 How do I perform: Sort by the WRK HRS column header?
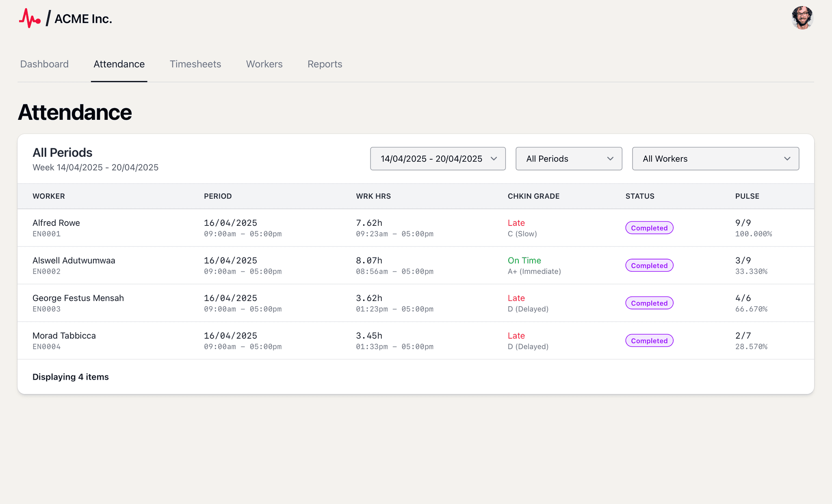click(x=373, y=196)
